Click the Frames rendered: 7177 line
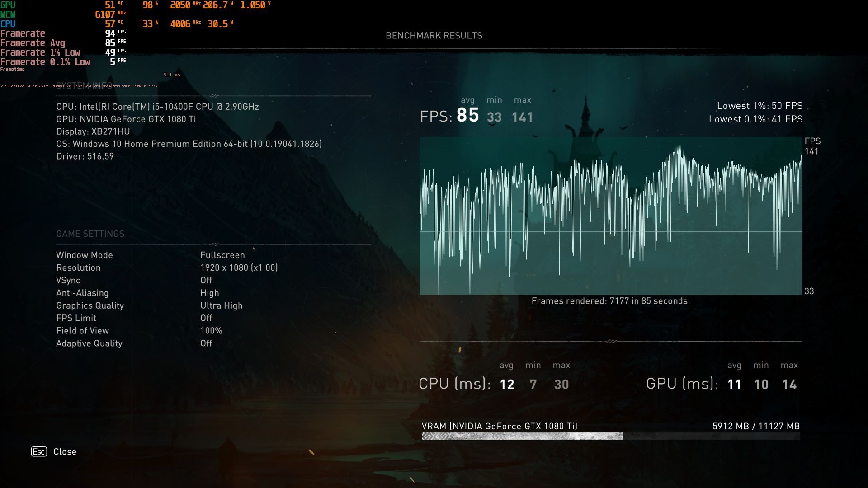 [611, 301]
